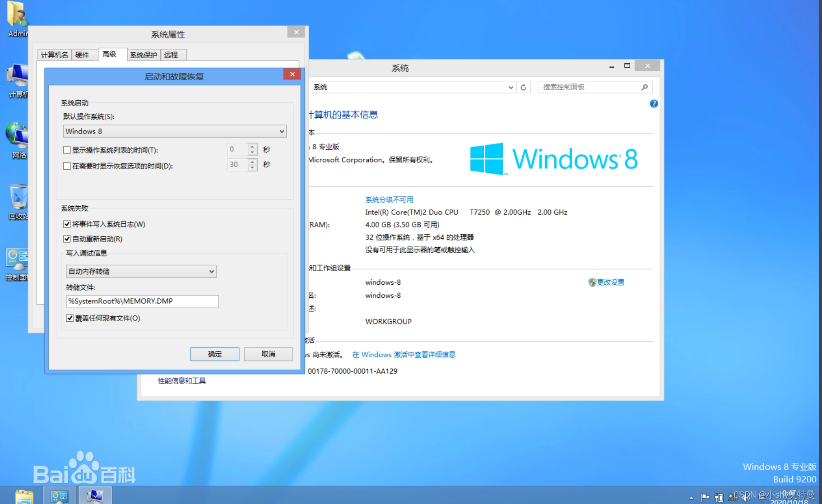
Task: Open the 控制面板 desktop icon
Action: pos(17,264)
